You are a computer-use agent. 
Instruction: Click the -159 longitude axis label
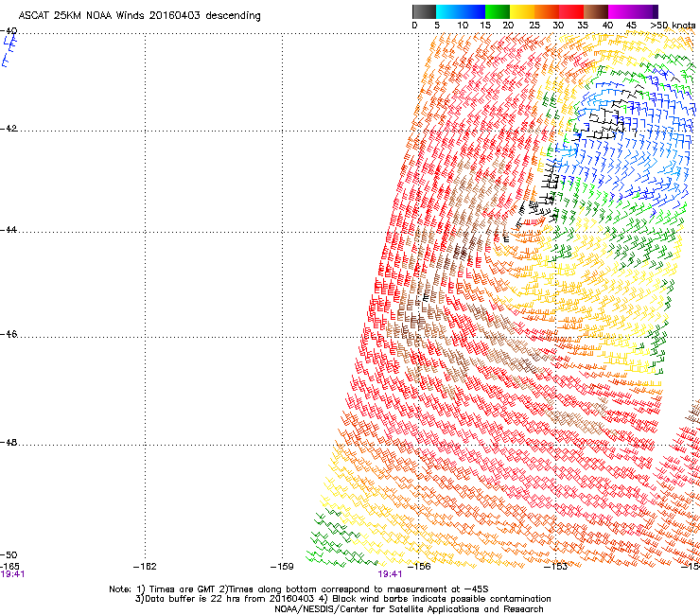point(282,567)
